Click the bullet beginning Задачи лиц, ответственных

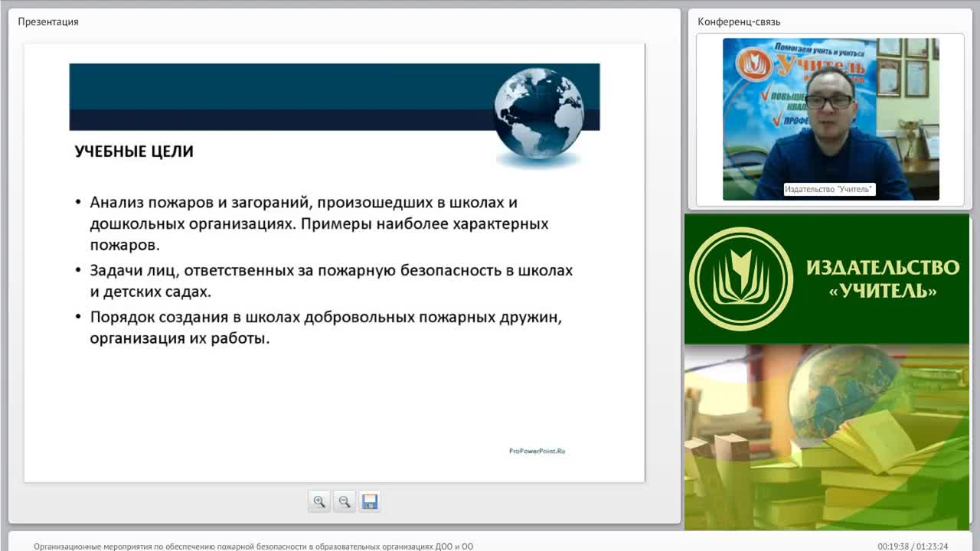325,281
